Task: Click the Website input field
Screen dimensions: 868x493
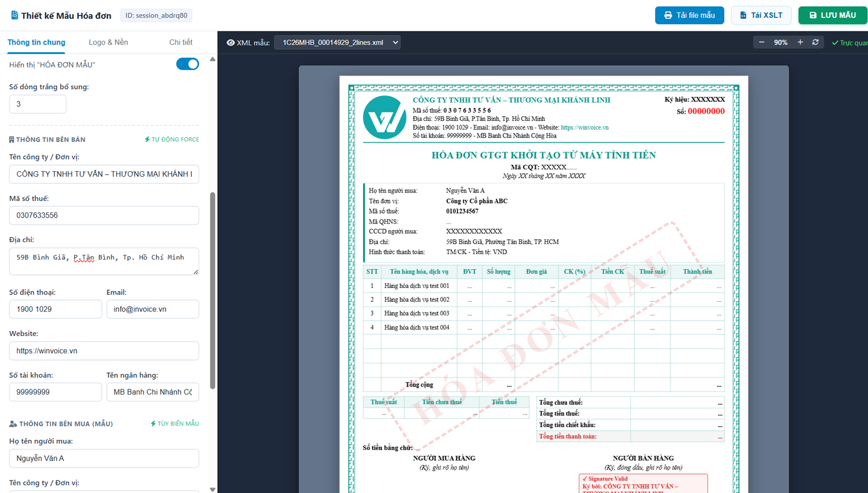Action: pyautogui.click(x=104, y=351)
